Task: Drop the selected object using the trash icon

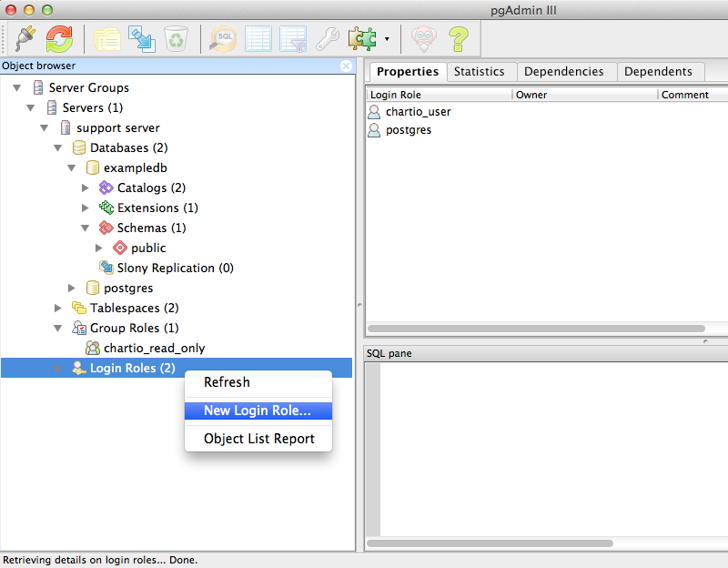Action: 176,38
